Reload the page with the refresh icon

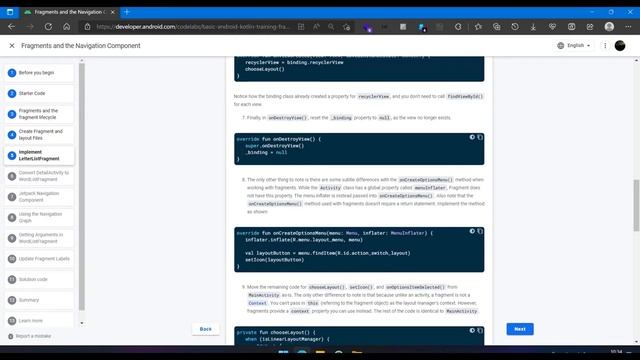point(48,27)
